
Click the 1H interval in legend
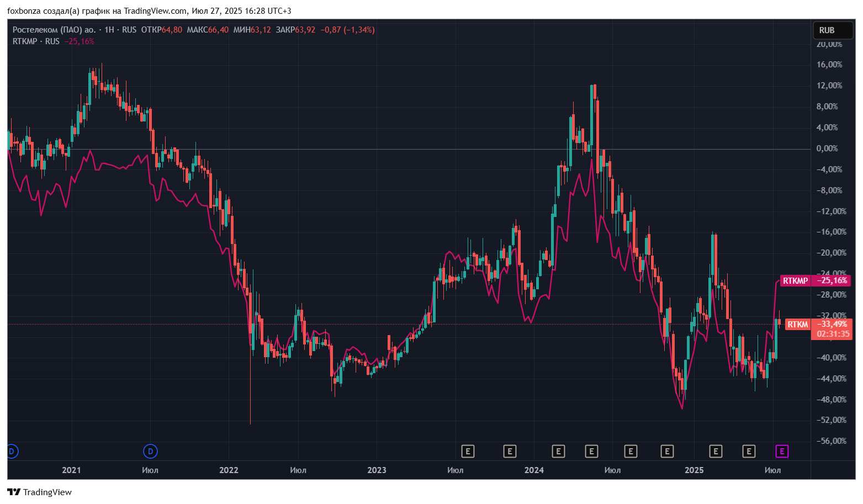(x=109, y=30)
